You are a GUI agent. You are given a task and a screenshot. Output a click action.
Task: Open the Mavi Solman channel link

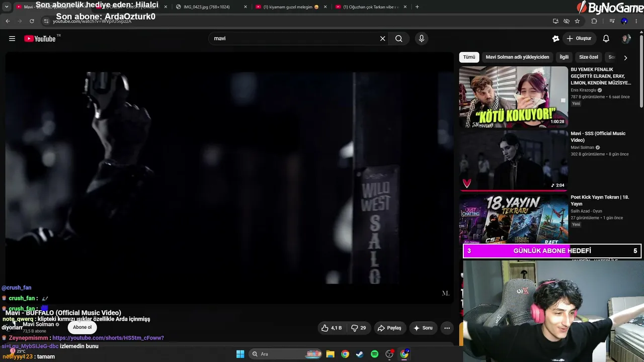(38, 324)
